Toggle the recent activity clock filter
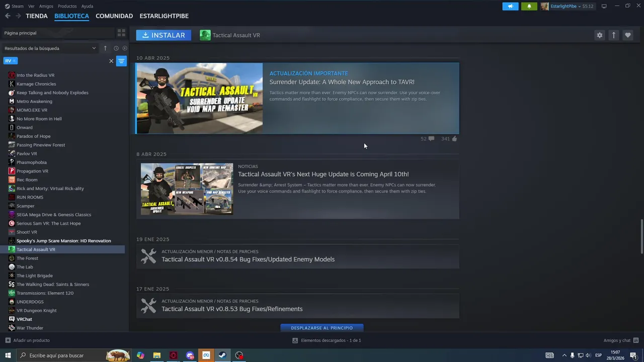This screenshot has height=362, width=644. (116, 48)
